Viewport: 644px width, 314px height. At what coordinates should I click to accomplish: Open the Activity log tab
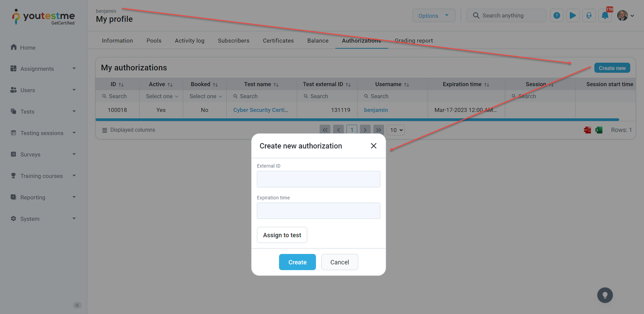pos(190,41)
